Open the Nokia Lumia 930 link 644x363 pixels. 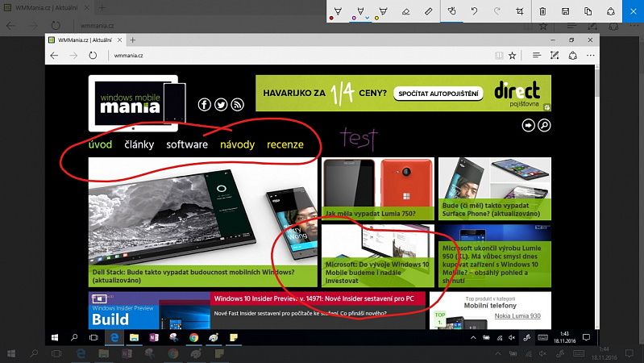tap(517, 315)
